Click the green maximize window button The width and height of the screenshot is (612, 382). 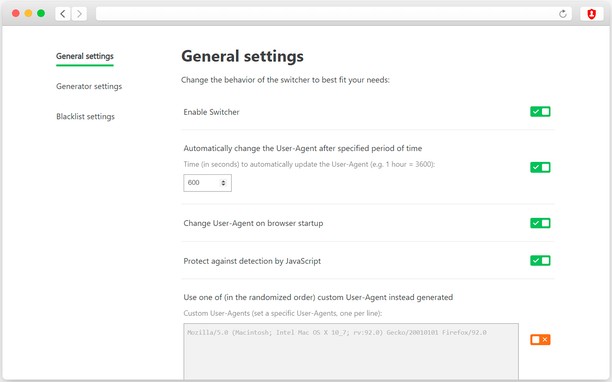41,14
